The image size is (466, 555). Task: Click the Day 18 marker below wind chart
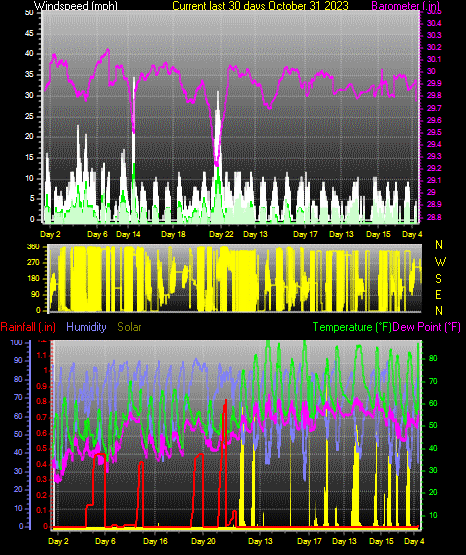click(173, 234)
